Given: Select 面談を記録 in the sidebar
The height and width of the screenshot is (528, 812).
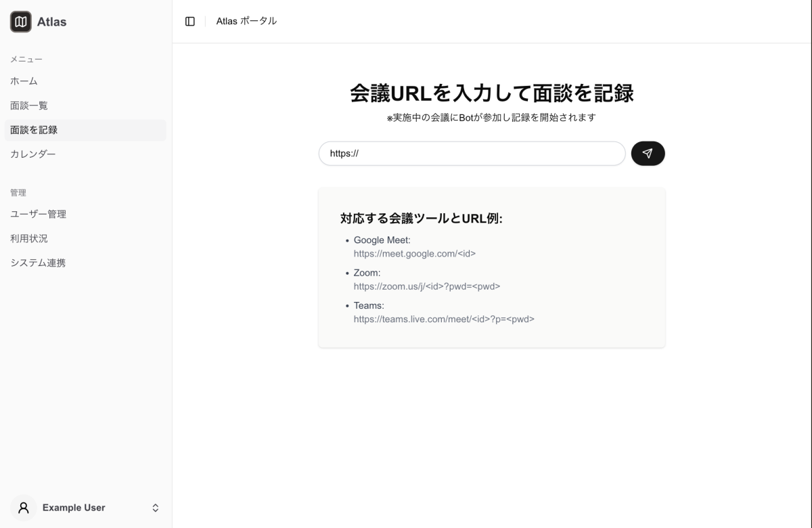Looking at the screenshot, I should [34, 130].
